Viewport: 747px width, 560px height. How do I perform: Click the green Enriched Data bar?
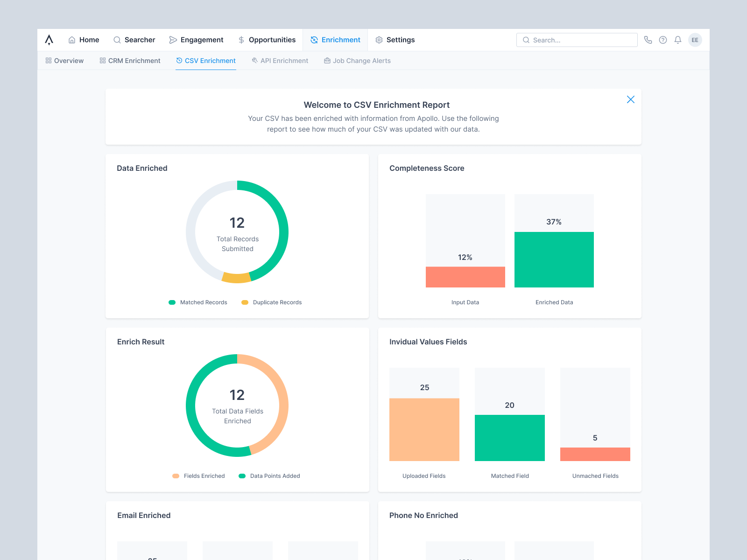[554, 259]
